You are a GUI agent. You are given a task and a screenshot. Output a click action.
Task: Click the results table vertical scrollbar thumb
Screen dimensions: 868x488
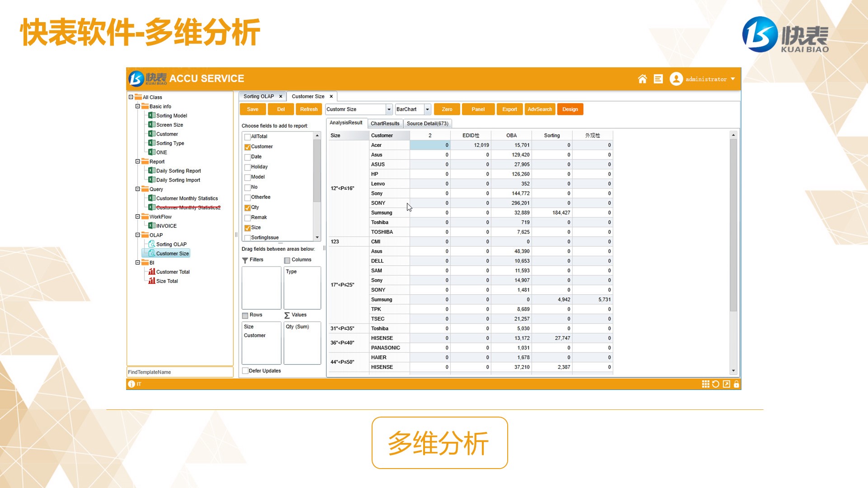point(733,225)
